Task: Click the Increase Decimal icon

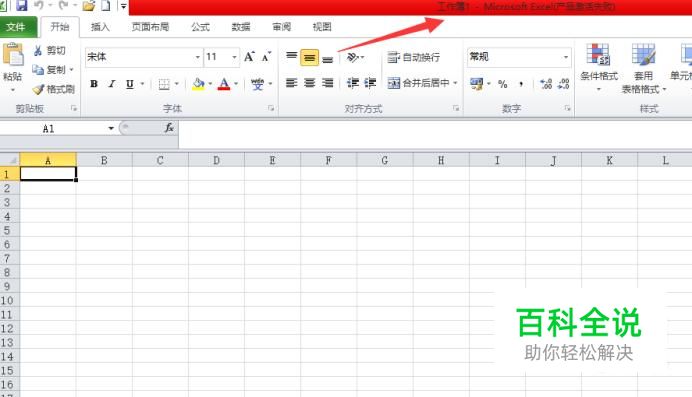Action: click(x=546, y=84)
